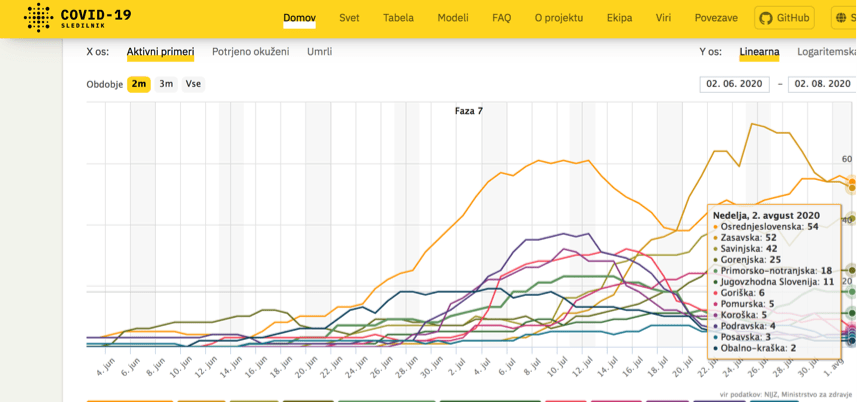Open the Tabela navigation item
Image resolution: width=857 pixels, height=403 pixels.
(398, 18)
